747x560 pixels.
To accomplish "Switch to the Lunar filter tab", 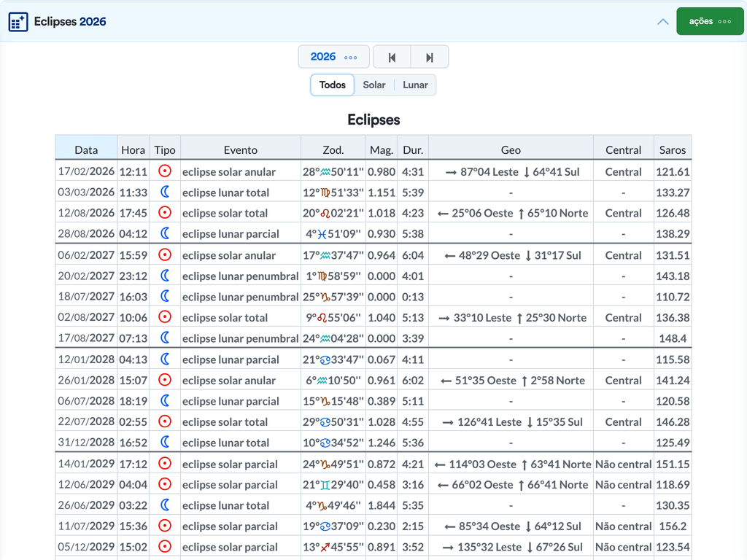I will click(x=415, y=85).
